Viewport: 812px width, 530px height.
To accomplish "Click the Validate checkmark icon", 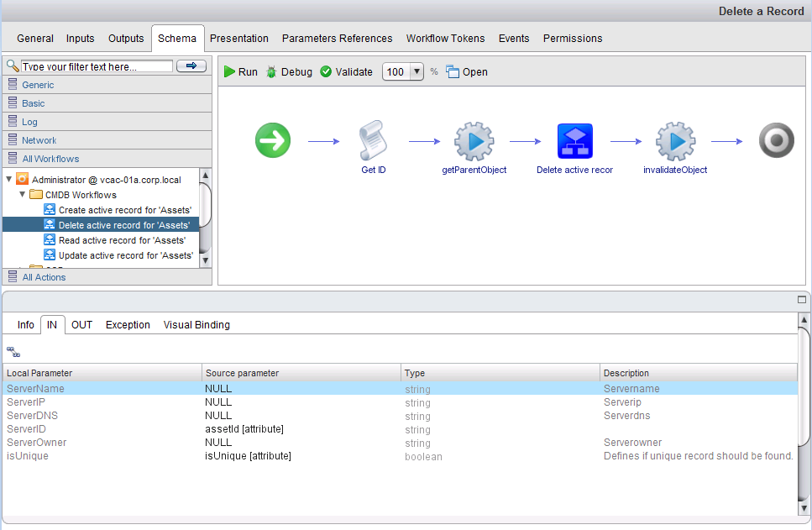I will coord(326,71).
